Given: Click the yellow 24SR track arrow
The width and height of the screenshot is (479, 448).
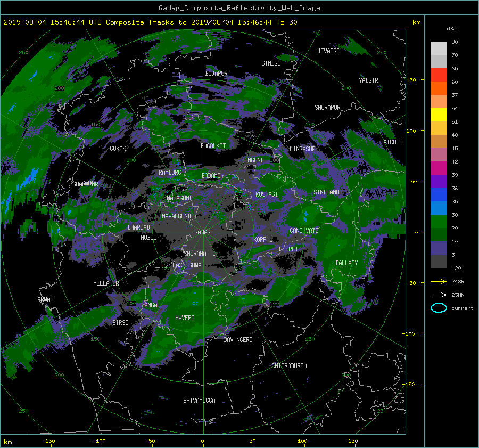Looking at the screenshot, I should point(439,282).
